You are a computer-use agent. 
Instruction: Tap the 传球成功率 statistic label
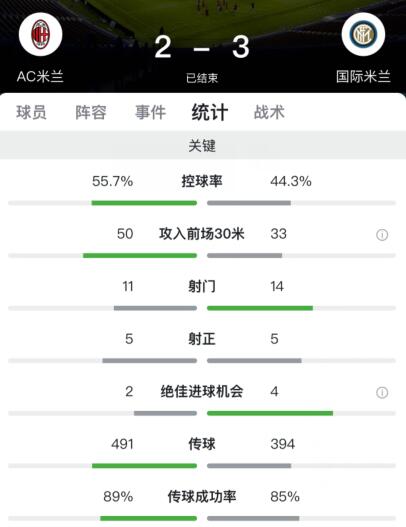pyautogui.click(x=202, y=496)
